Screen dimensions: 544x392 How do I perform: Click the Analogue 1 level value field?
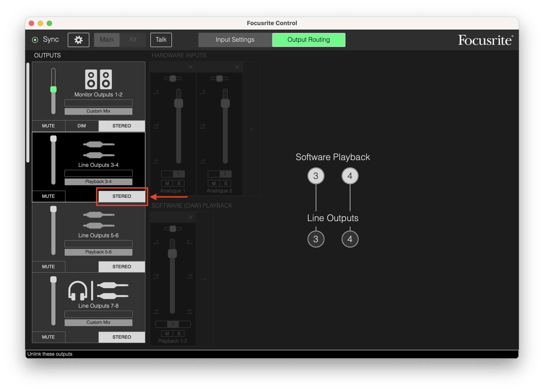[173, 174]
